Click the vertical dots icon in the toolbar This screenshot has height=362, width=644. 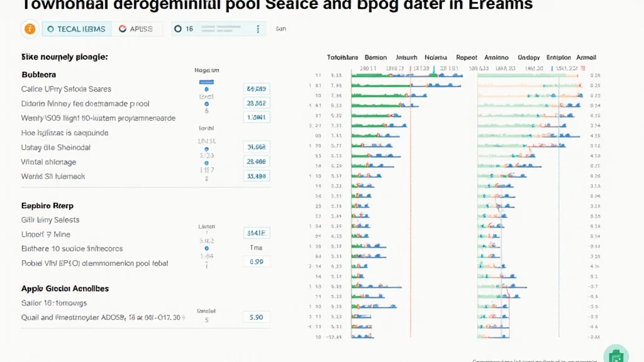coord(258,29)
